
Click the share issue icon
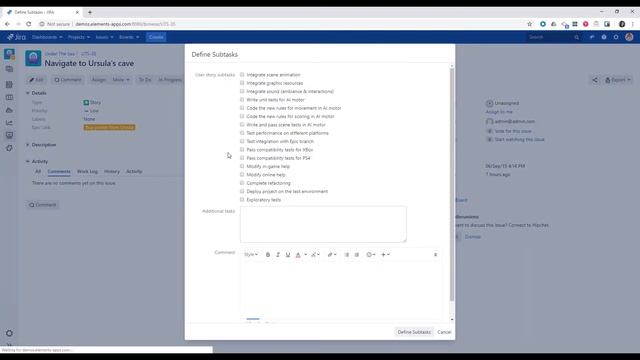click(595, 80)
